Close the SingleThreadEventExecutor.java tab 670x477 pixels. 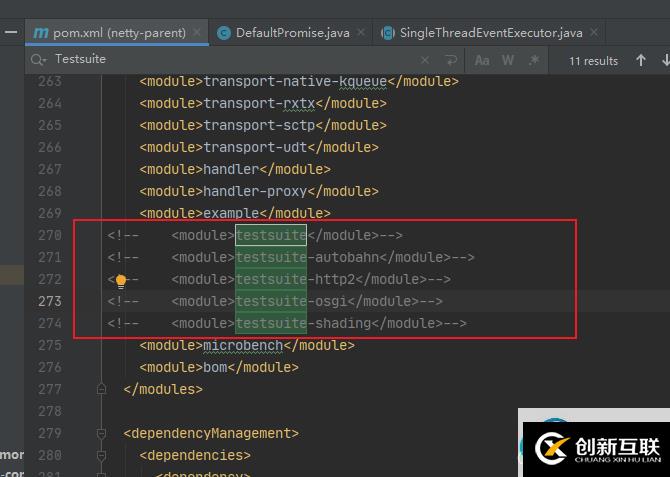tap(594, 32)
